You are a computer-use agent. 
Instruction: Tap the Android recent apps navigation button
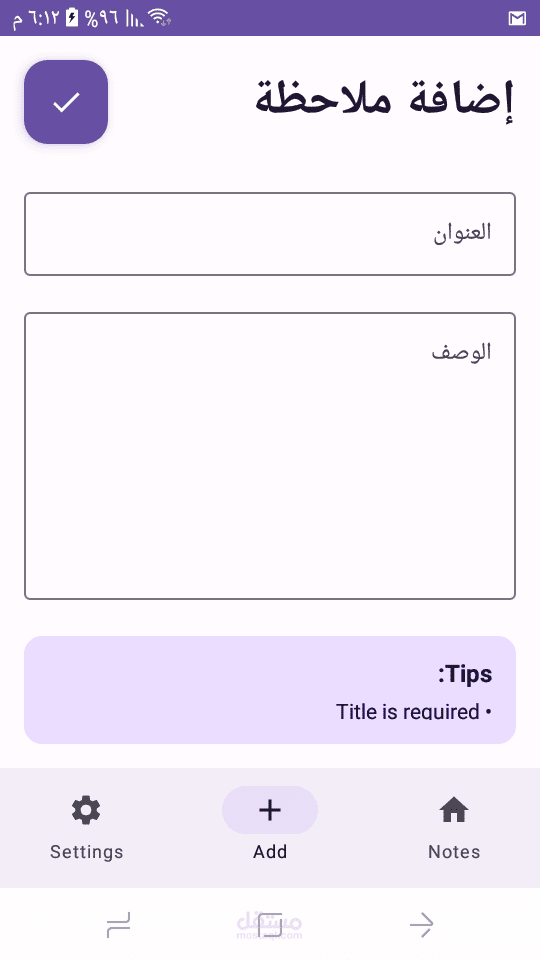[118, 924]
